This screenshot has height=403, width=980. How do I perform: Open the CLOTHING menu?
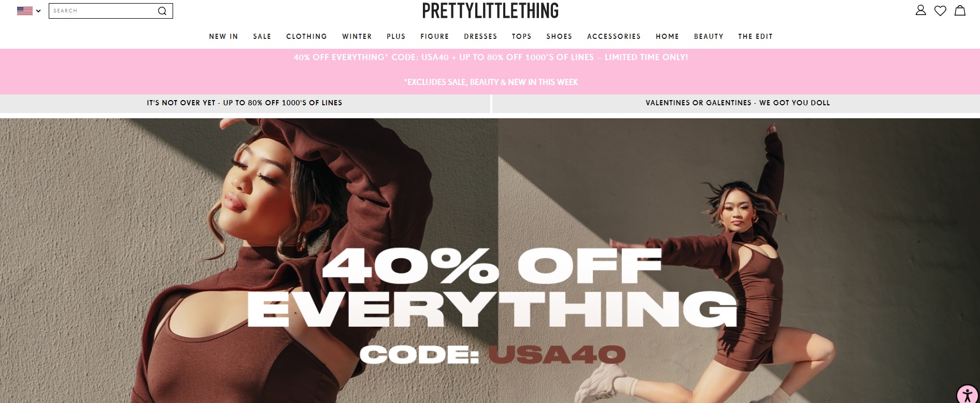[x=307, y=36]
